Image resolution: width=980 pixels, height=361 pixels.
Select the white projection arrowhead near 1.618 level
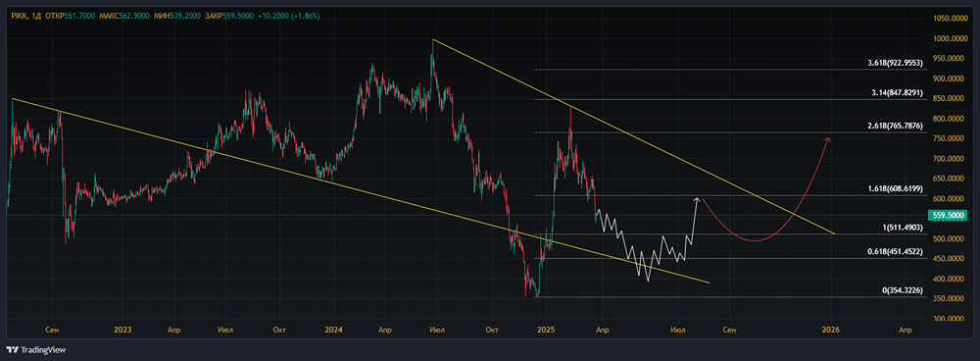click(x=696, y=199)
